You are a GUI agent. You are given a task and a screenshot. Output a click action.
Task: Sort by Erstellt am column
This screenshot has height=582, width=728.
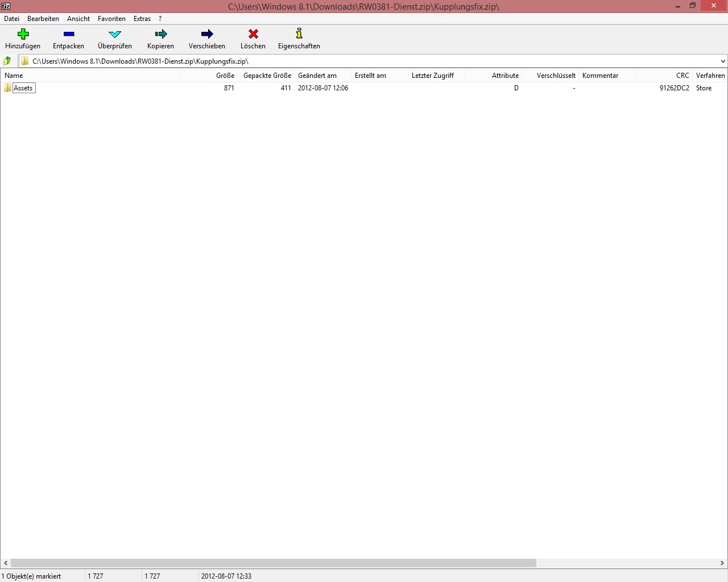[x=380, y=76]
